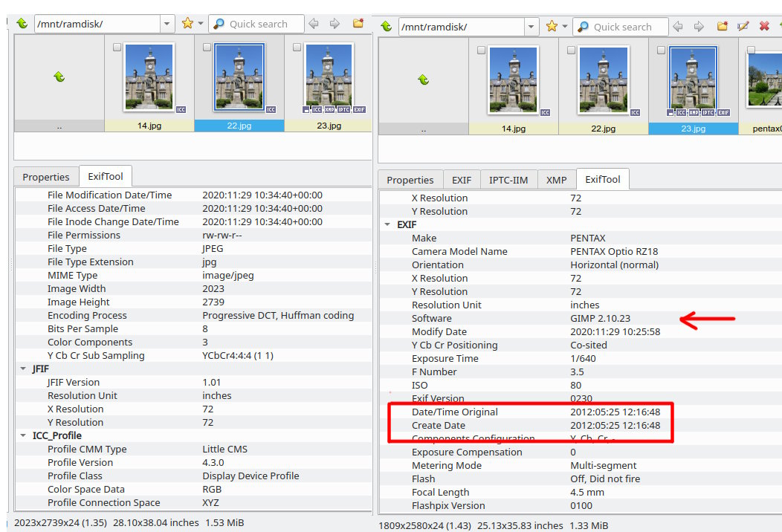
Task: Click the Quick search magnifier in the left window
Action: pyautogui.click(x=219, y=24)
